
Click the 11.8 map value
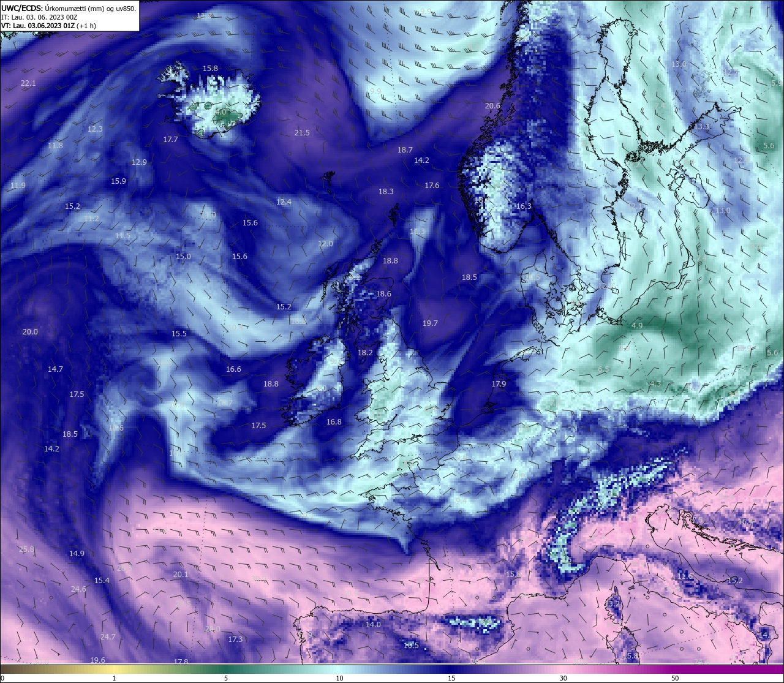click(x=55, y=145)
